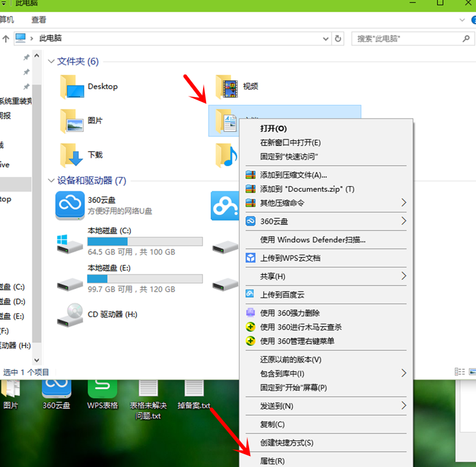Click 使用 360管理右键菜单 menu entry

pos(325,341)
